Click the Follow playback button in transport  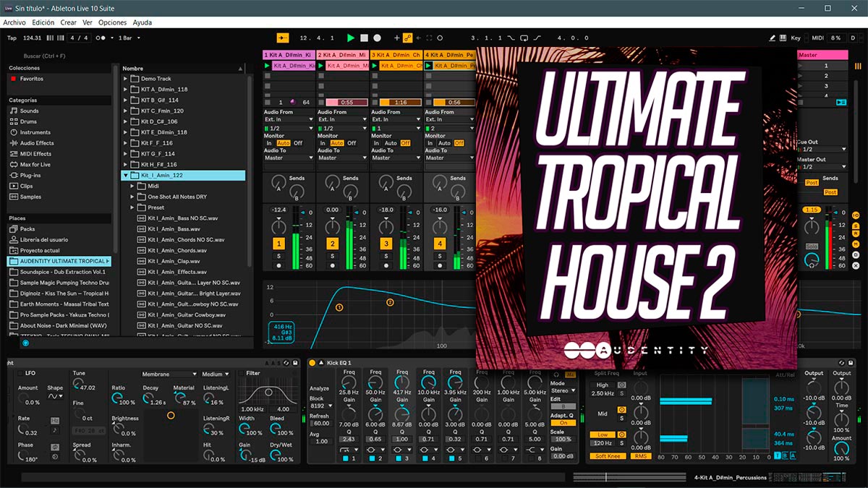click(282, 38)
